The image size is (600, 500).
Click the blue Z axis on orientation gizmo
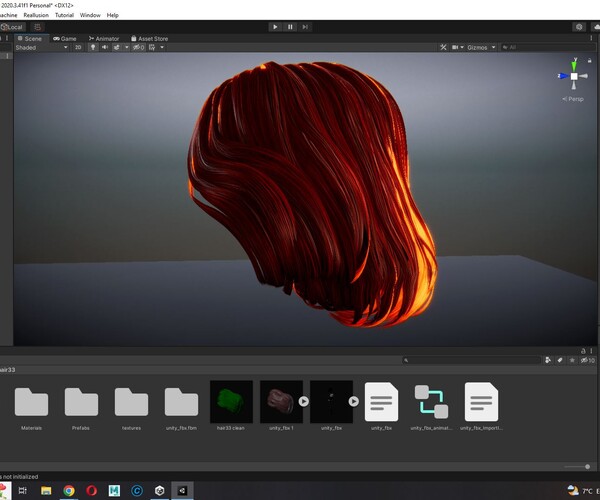pos(562,76)
